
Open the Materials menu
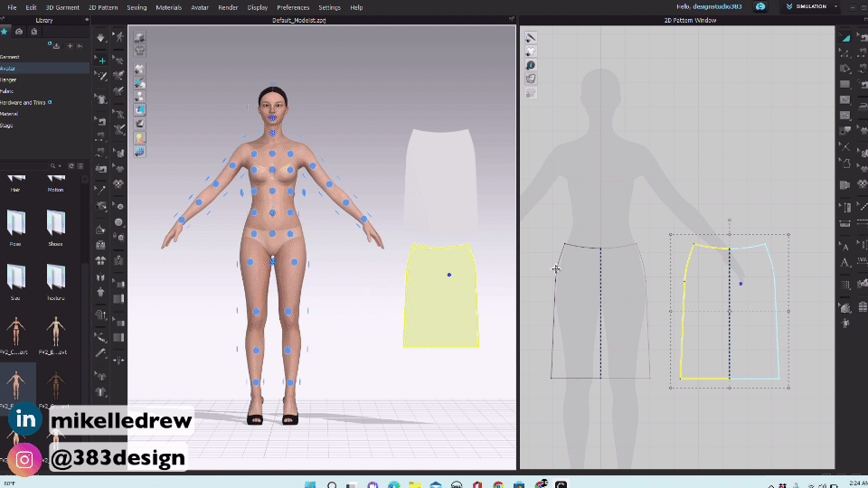pyautogui.click(x=169, y=7)
